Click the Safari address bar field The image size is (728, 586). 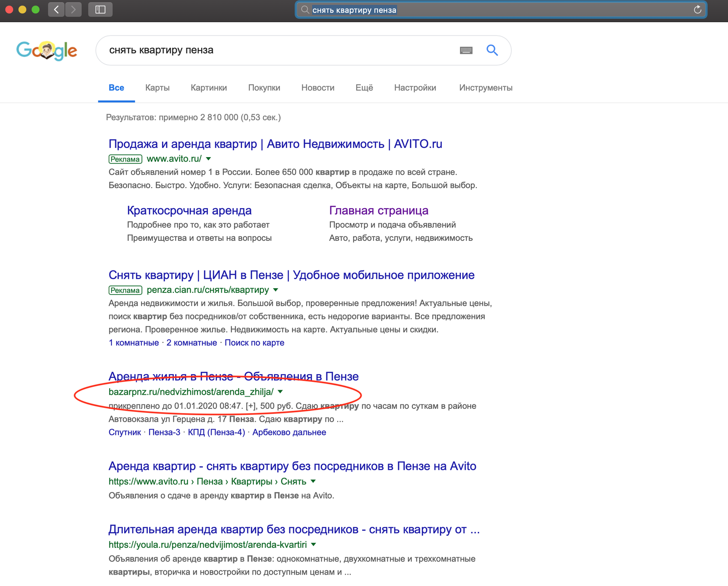[x=500, y=10]
